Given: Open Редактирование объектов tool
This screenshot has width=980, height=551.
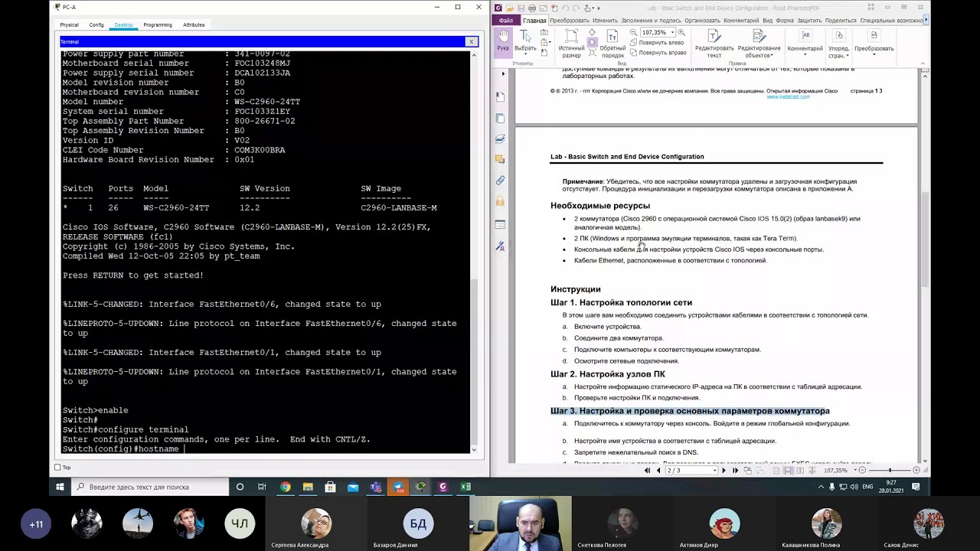Looking at the screenshot, I should click(x=759, y=44).
